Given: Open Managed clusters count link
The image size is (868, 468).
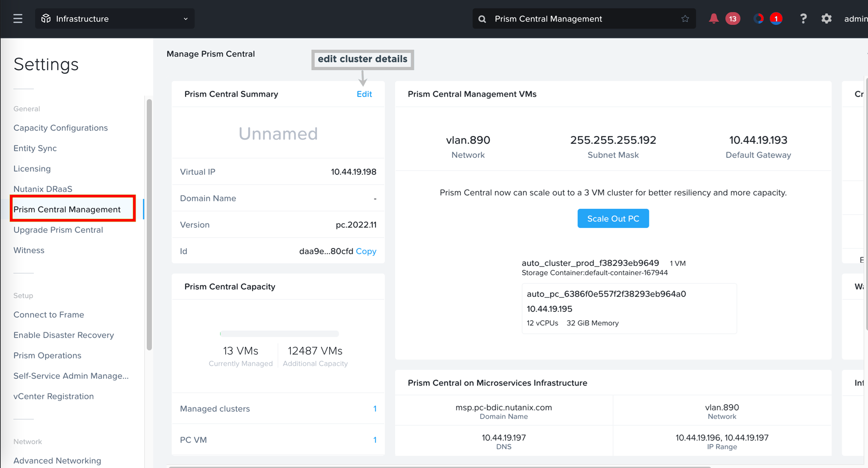Looking at the screenshot, I should tap(375, 409).
